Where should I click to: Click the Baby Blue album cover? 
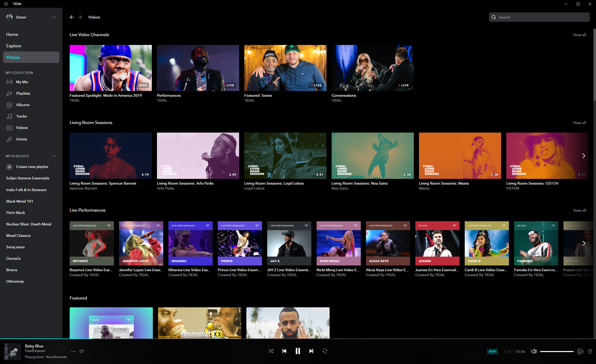tap(12, 351)
